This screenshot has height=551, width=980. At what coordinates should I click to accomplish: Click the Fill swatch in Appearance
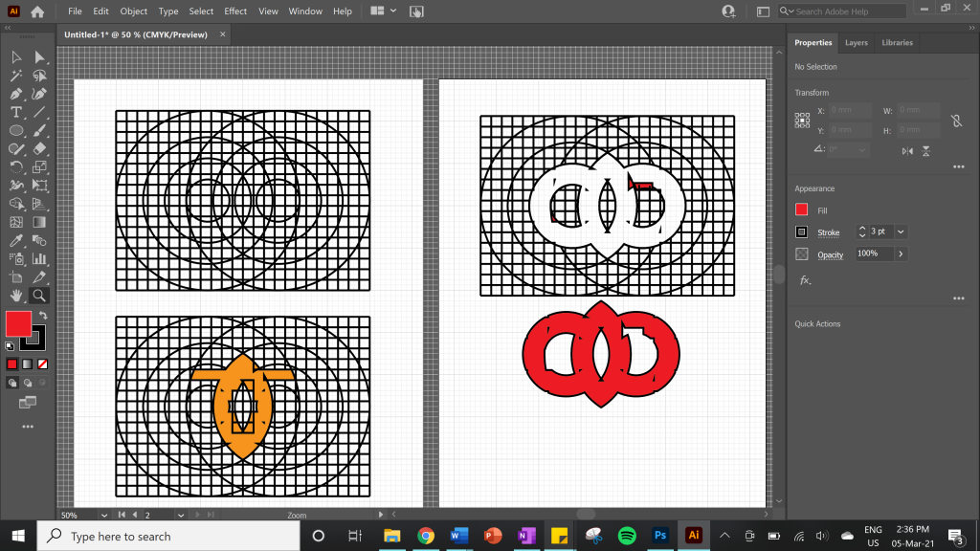801,209
